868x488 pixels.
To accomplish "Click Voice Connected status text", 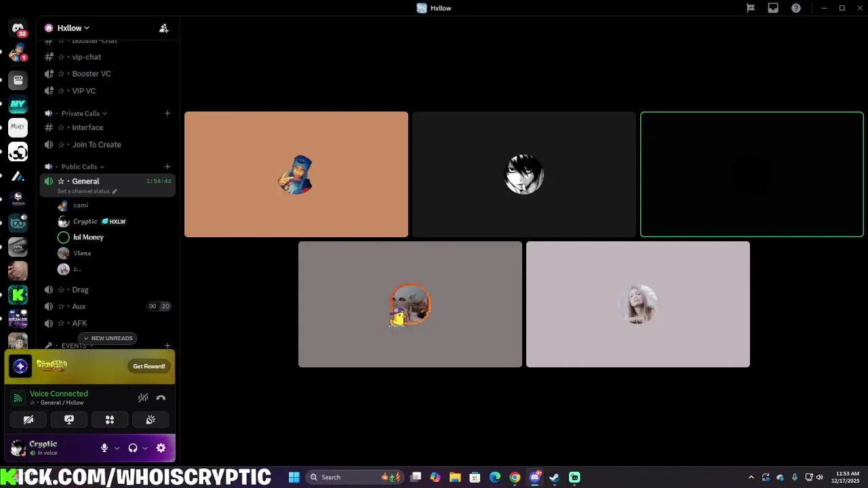I will pos(59,394).
